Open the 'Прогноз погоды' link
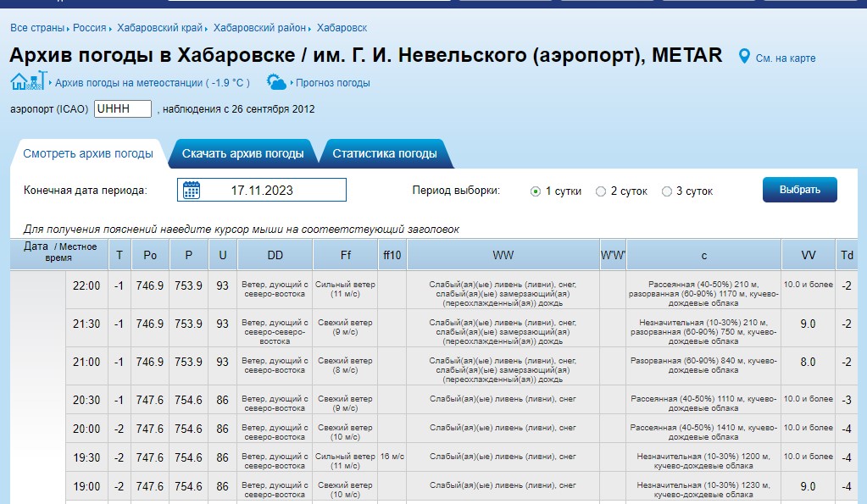Image resolution: width=867 pixels, height=504 pixels. click(x=331, y=85)
